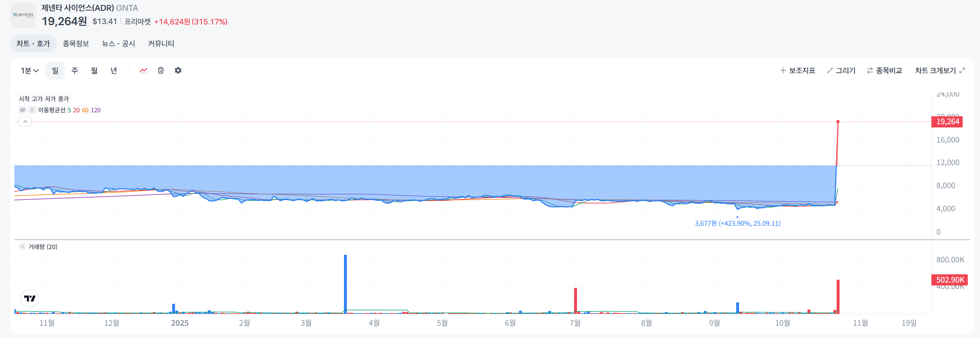The width and height of the screenshot is (980, 338).
Task: Click the genenta company logo
Action: [x=23, y=15]
